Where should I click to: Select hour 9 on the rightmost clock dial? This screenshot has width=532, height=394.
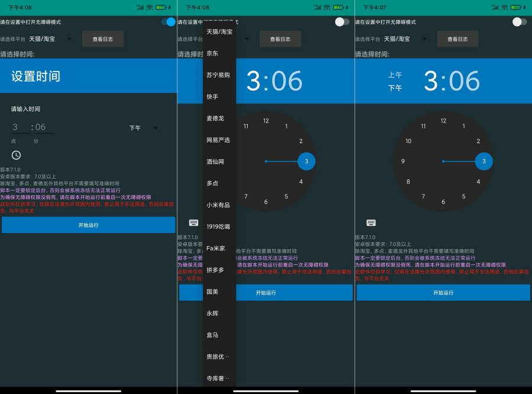point(403,162)
